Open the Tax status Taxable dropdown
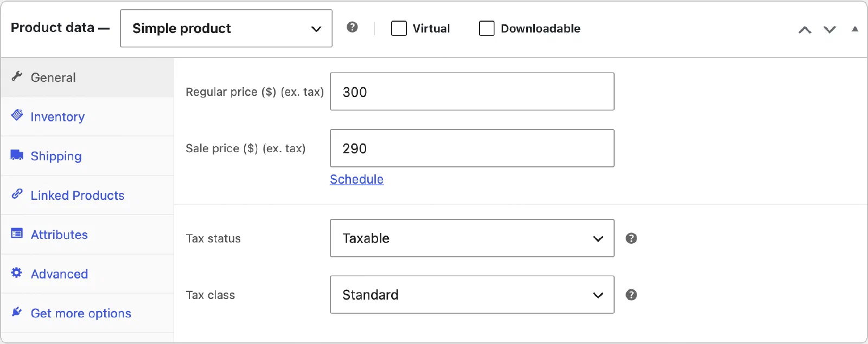 tap(472, 238)
